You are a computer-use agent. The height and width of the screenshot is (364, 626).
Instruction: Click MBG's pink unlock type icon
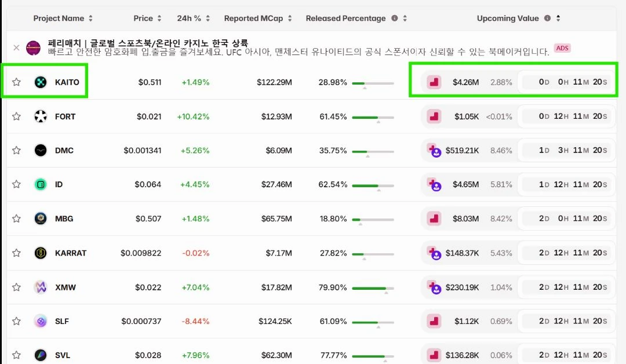[x=434, y=219]
